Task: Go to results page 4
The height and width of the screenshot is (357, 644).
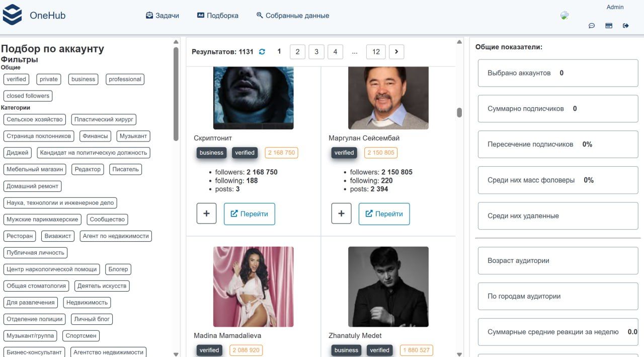Action: point(335,51)
